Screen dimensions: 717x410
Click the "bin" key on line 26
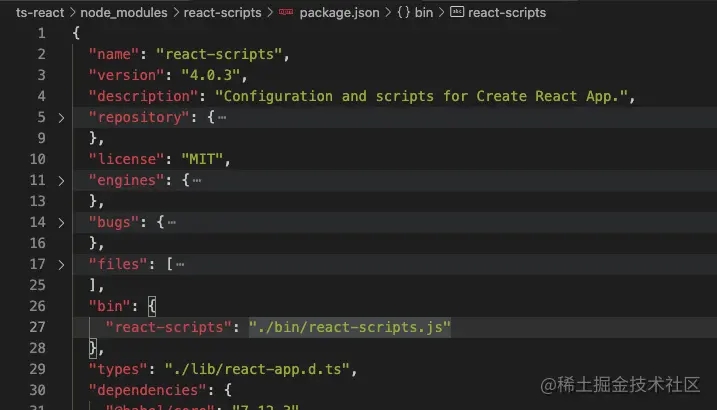point(109,306)
